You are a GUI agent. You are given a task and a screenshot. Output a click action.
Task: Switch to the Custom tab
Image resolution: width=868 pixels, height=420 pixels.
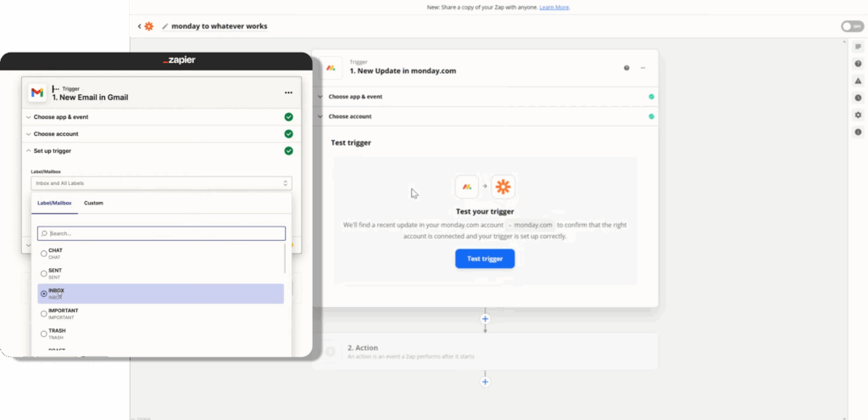pos(93,203)
